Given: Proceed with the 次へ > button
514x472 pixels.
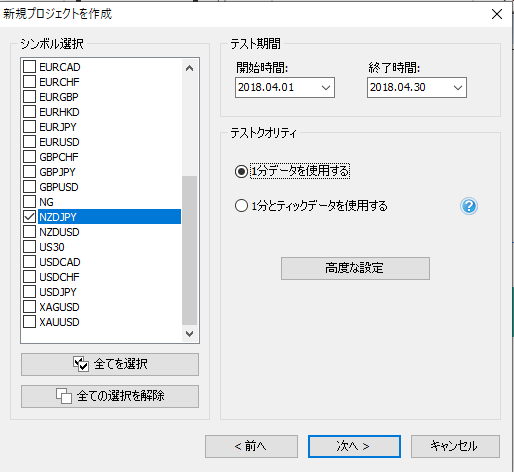Looking at the screenshot, I should (x=354, y=446).
